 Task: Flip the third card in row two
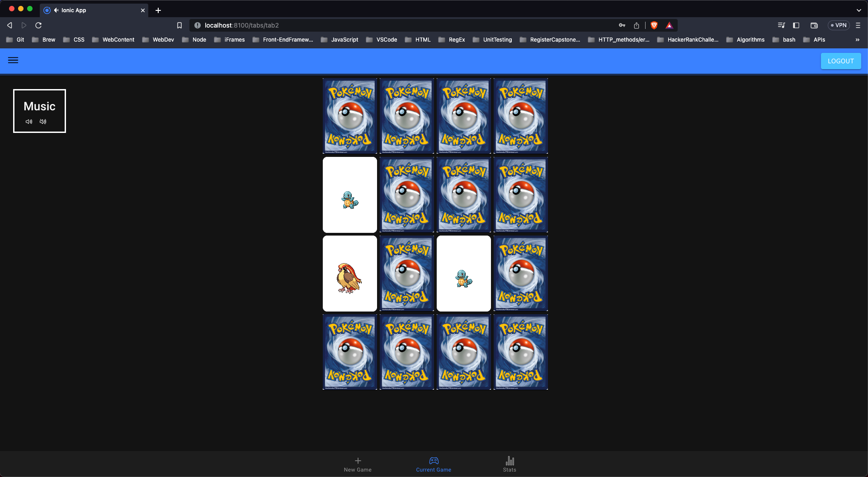tap(464, 195)
